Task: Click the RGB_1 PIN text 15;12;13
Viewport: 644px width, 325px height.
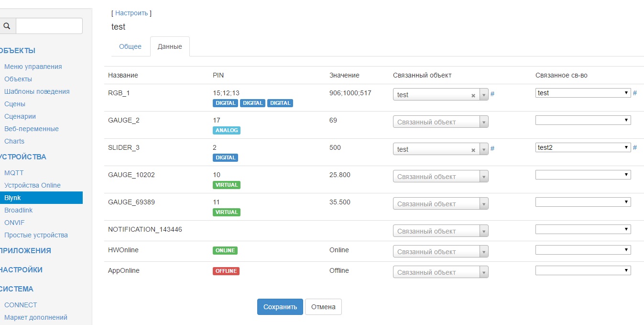Action: coord(226,93)
